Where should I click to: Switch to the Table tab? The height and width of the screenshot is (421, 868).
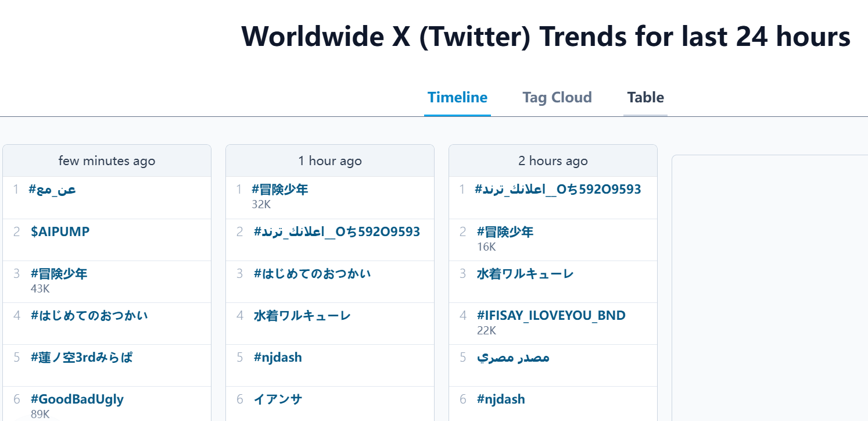(x=645, y=97)
